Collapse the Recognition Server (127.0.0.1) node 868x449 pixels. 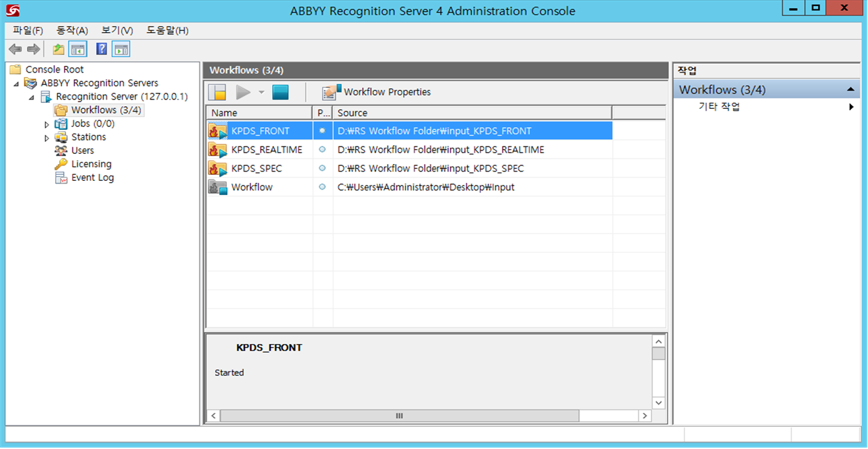tap(32, 97)
